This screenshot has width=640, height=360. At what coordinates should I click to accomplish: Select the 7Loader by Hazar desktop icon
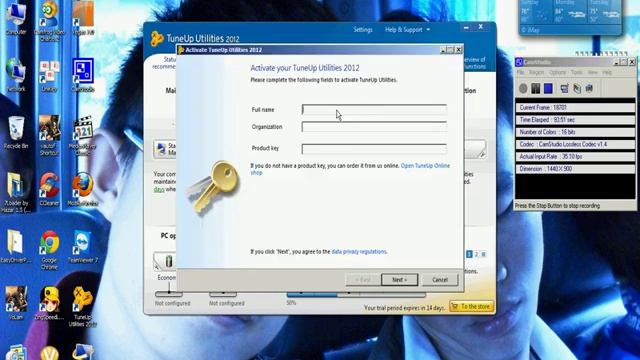(16, 193)
